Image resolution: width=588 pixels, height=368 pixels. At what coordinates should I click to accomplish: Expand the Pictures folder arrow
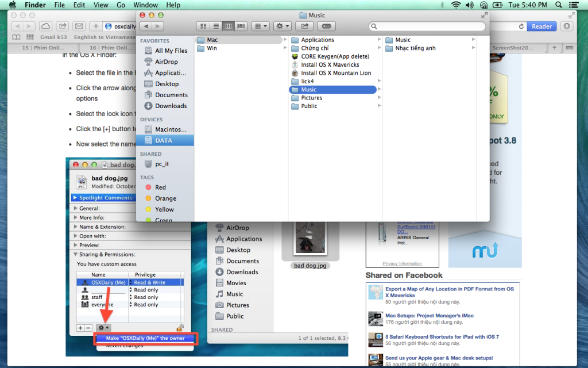[x=379, y=97]
